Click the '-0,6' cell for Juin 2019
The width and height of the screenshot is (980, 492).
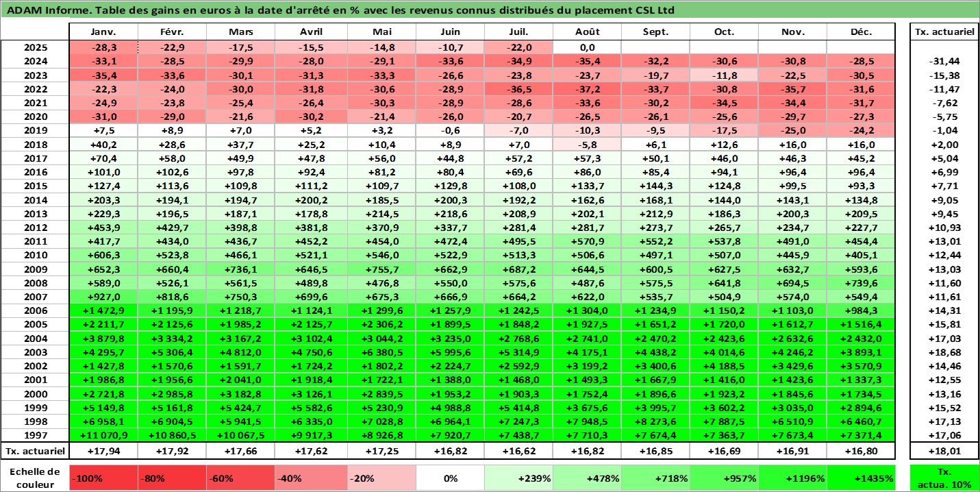tap(451, 130)
